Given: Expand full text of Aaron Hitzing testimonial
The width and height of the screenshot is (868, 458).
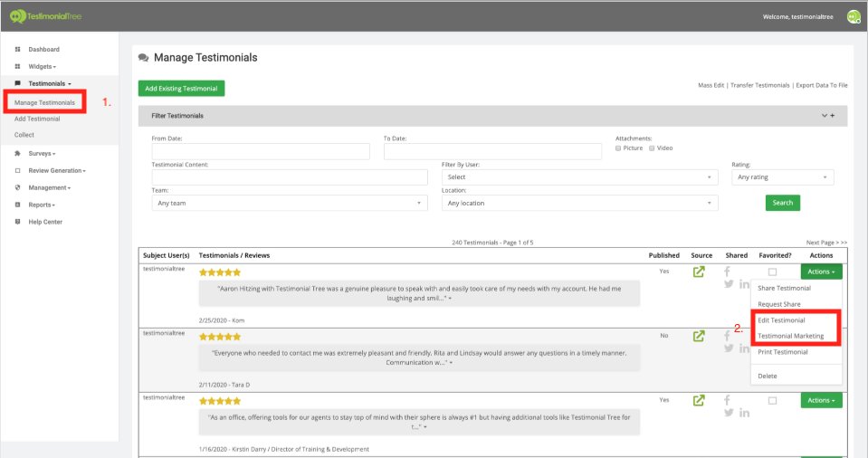Looking at the screenshot, I should 450,299.
